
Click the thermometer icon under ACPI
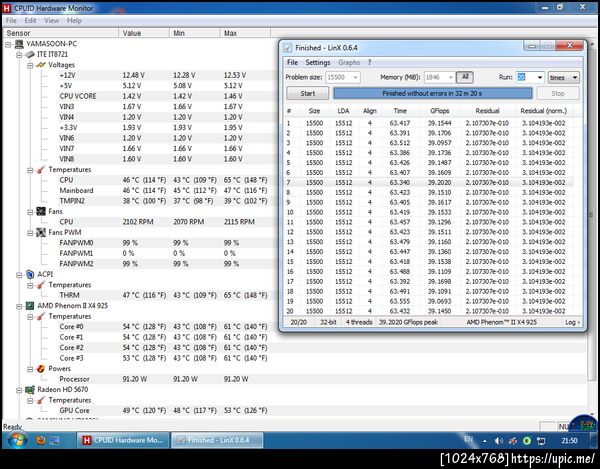[x=41, y=285]
